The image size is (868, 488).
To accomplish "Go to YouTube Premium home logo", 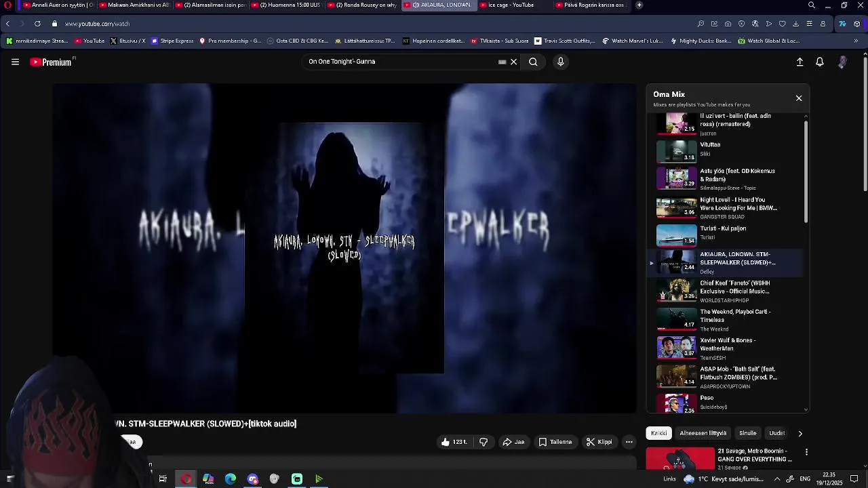I will click(51, 62).
